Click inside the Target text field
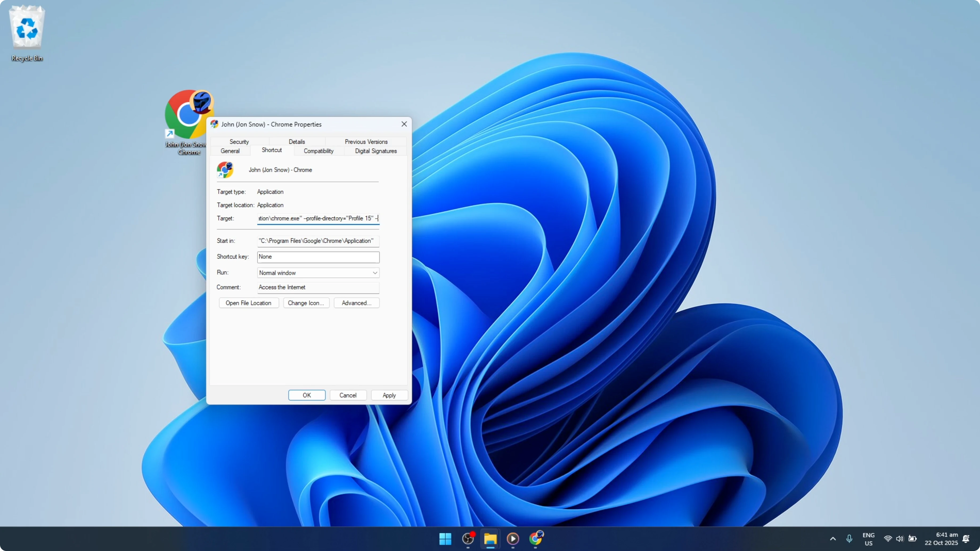This screenshot has height=551, width=980. pyautogui.click(x=318, y=218)
